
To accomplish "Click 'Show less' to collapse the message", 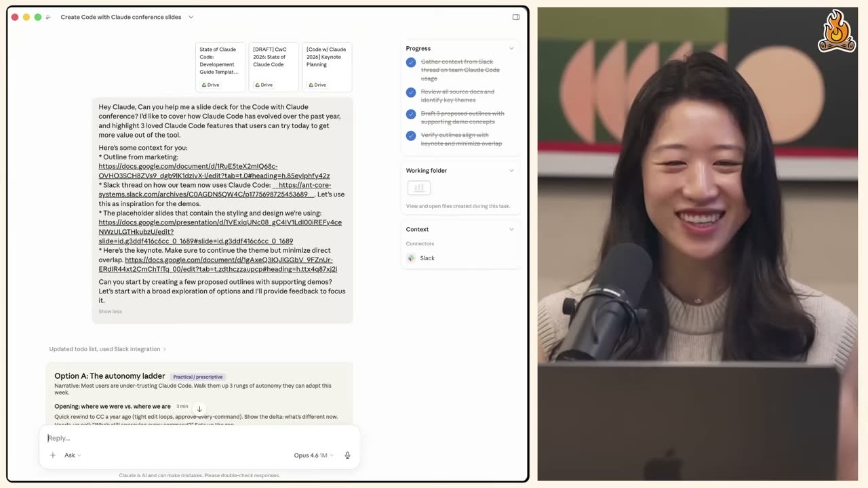I will point(111,312).
